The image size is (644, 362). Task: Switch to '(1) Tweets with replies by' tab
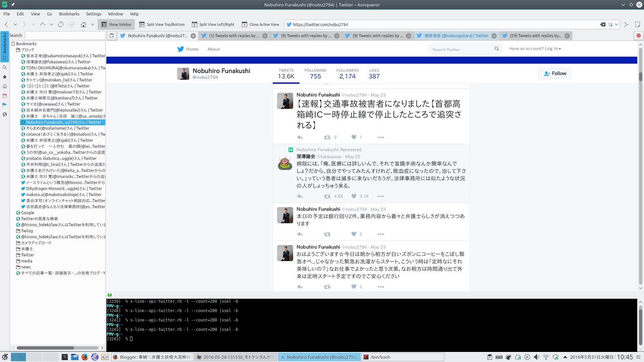coord(234,35)
